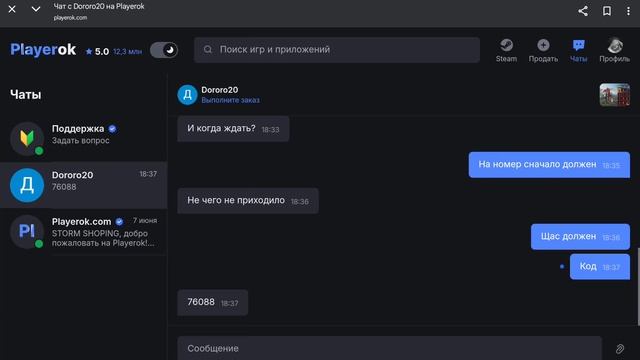
Task: Open the Playerok.com chat
Action: coord(84,232)
